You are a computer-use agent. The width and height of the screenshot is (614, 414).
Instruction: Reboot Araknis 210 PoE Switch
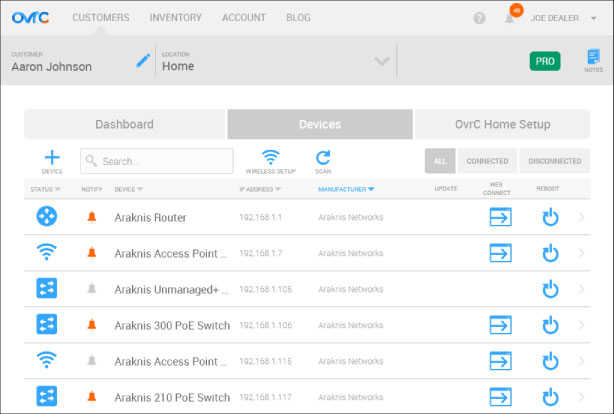point(550,398)
